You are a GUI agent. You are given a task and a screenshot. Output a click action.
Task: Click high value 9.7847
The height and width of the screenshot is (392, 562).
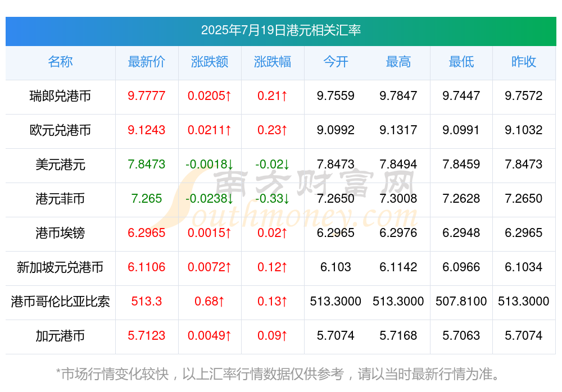click(398, 95)
